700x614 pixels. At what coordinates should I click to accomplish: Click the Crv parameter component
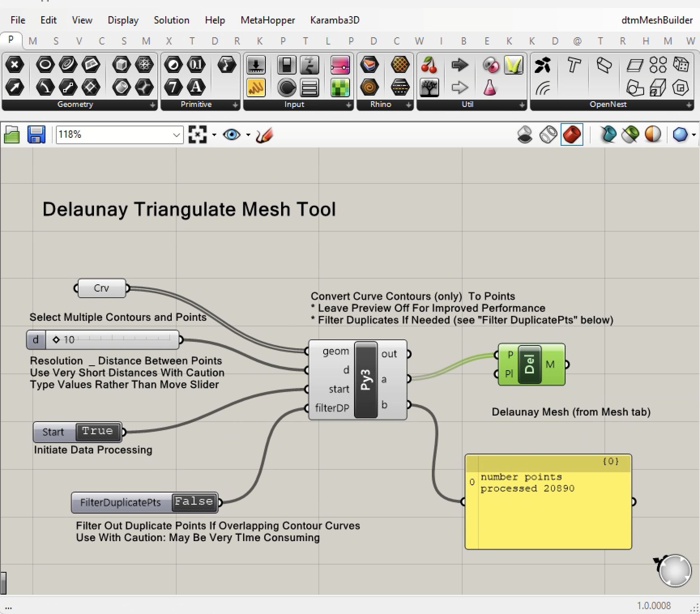pyautogui.click(x=101, y=288)
